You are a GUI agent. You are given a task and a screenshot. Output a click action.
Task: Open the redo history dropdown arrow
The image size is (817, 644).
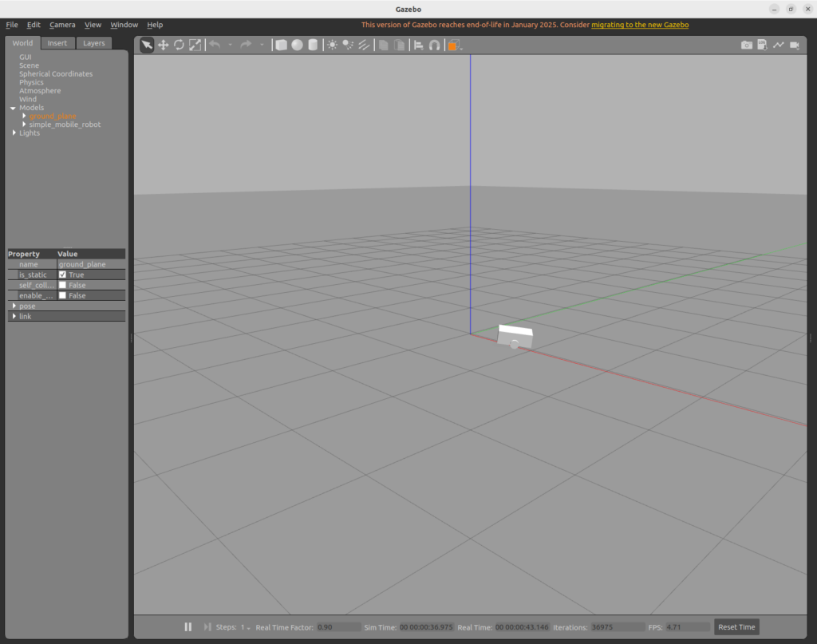click(x=262, y=45)
